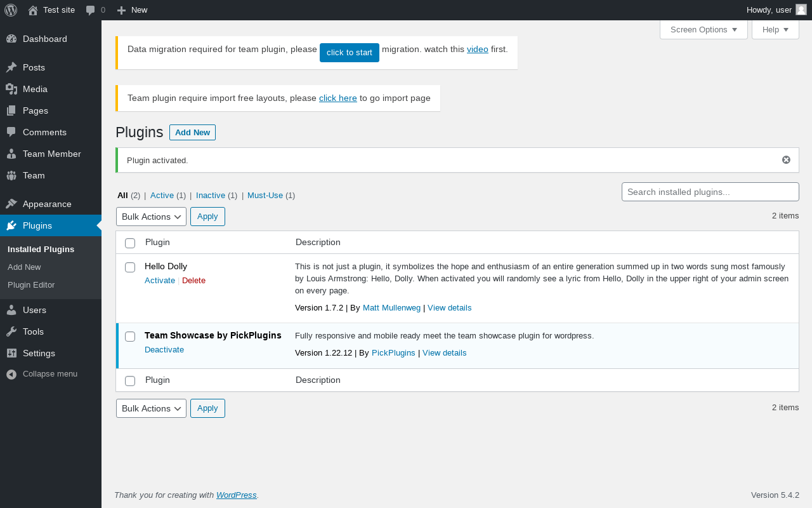
Task: Open the PickPlugins author link
Action: tap(393, 353)
